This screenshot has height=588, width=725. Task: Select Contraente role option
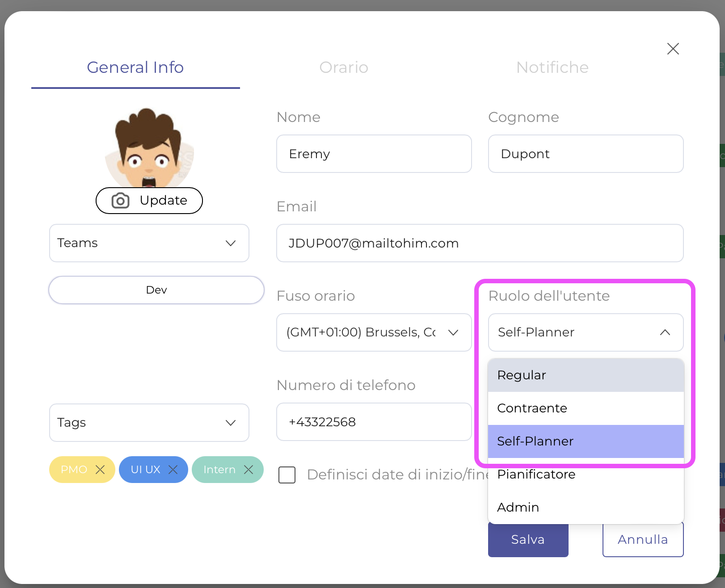click(586, 408)
